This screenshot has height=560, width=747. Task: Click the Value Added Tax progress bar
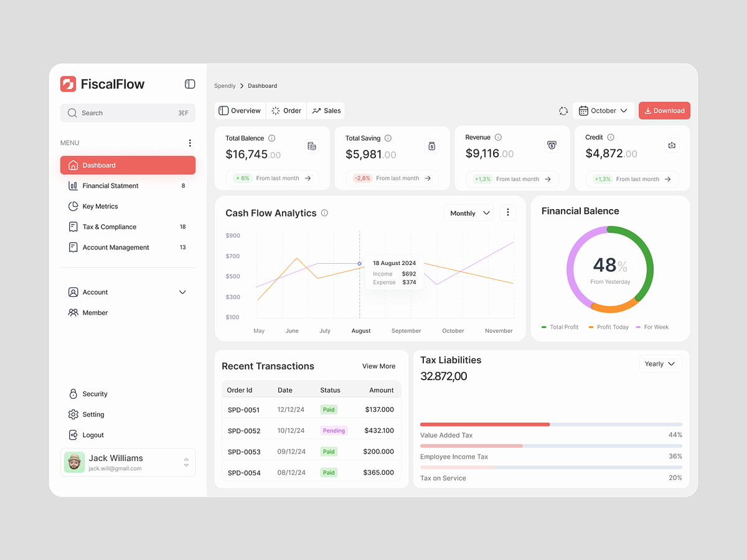click(x=551, y=424)
